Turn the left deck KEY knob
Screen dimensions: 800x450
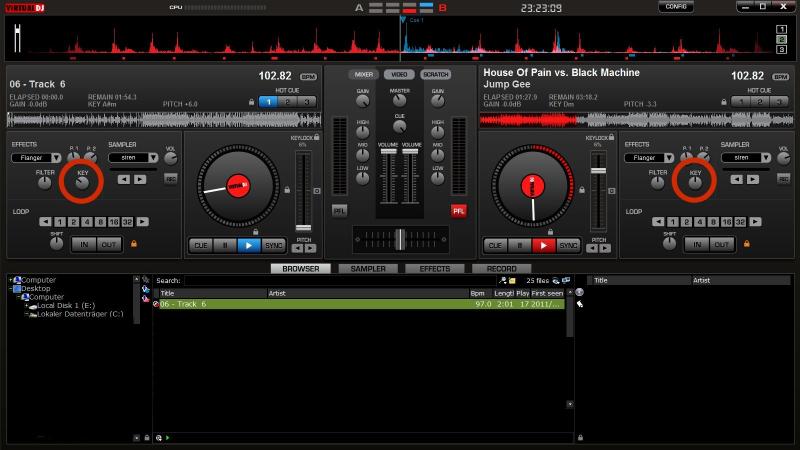pos(82,179)
